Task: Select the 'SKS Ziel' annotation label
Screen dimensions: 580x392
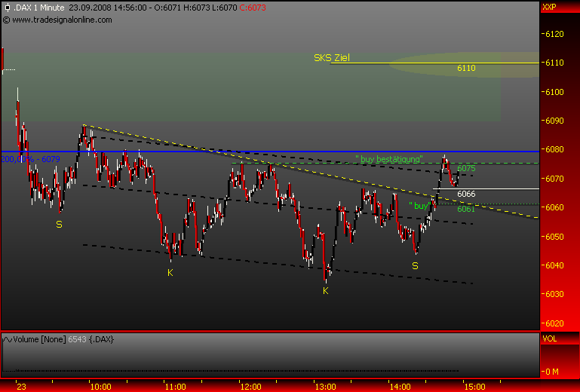Action: (x=332, y=58)
